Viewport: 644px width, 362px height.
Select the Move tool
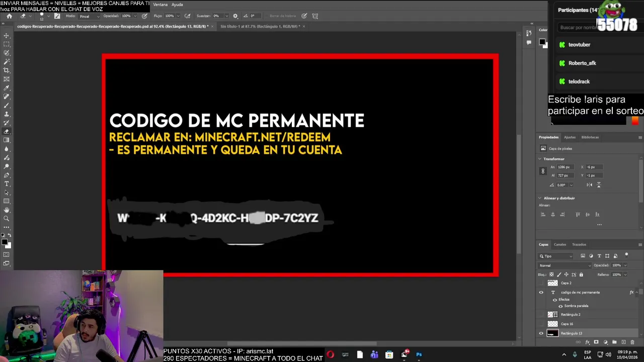[x=7, y=36]
